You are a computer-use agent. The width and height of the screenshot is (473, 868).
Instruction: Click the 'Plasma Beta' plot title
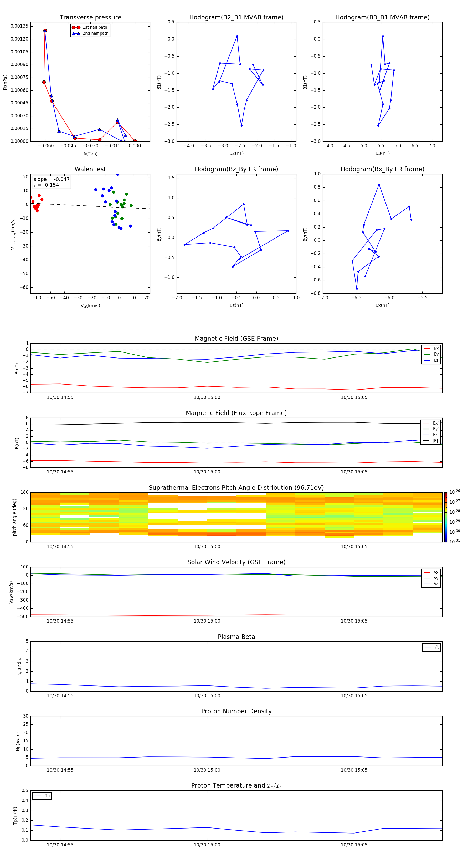click(x=236, y=637)
